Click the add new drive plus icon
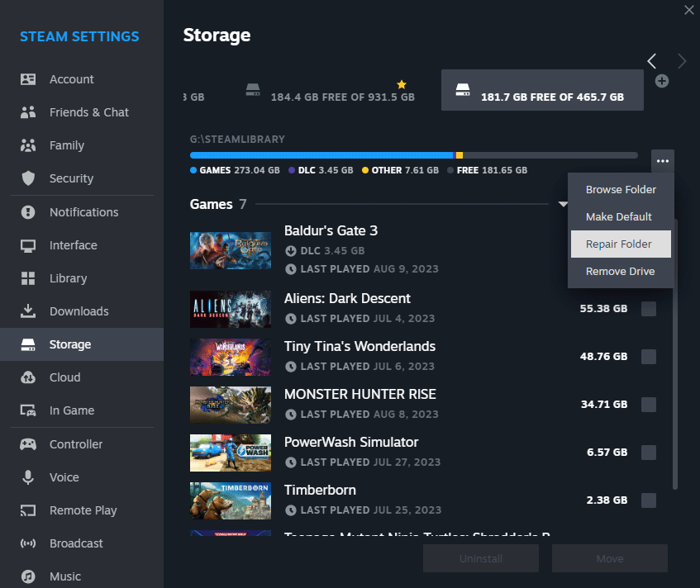 (x=662, y=81)
